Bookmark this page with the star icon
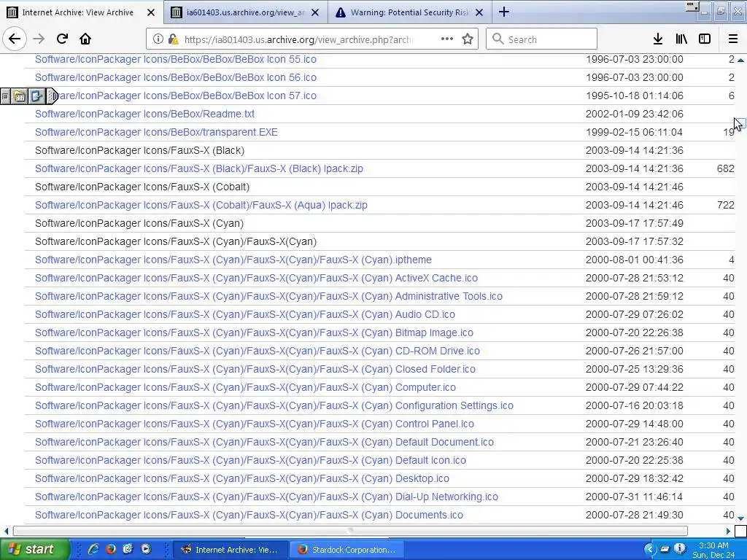The image size is (747, 560). click(468, 39)
